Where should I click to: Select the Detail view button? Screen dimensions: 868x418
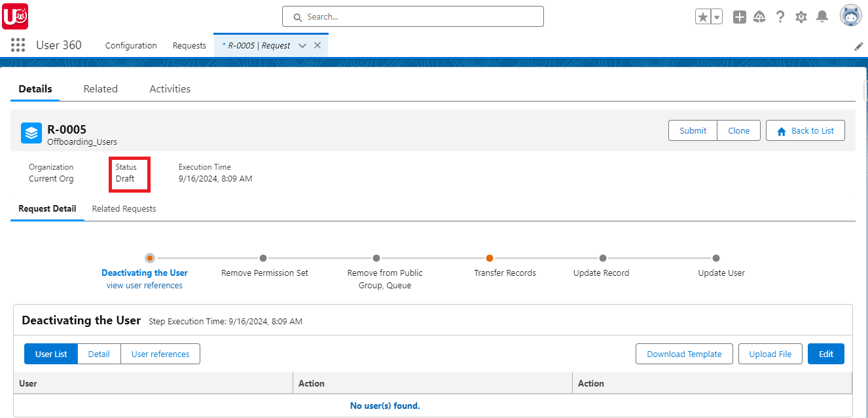point(99,354)
